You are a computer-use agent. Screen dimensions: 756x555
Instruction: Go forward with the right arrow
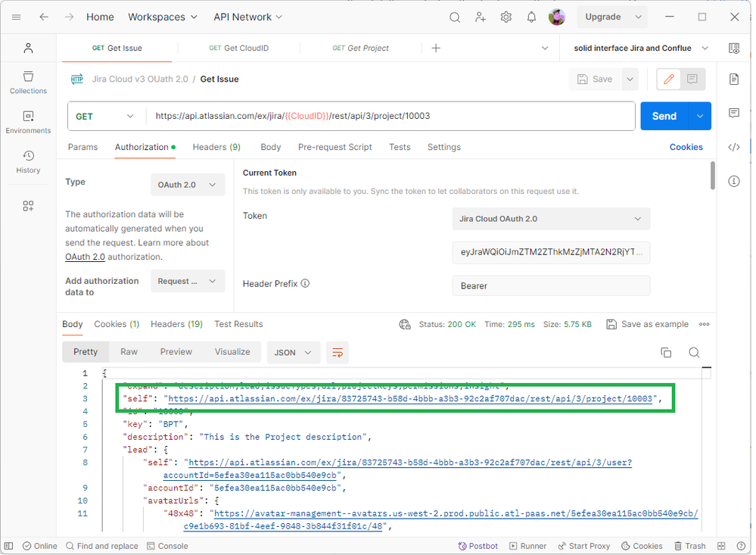coord(70,17)
